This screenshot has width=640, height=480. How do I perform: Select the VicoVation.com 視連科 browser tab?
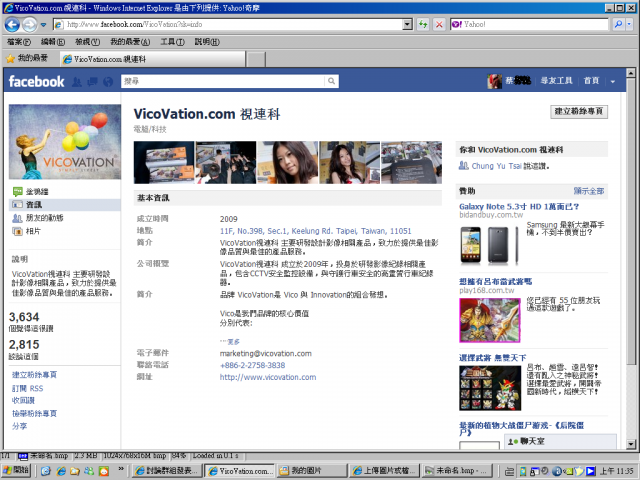153,59
